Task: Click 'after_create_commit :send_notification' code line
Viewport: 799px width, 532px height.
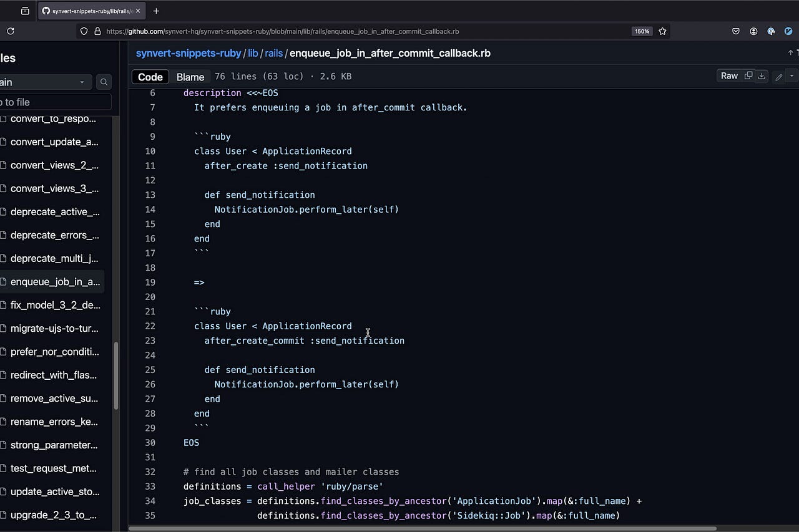Action: pyautogui.click(x=304, y=341)
